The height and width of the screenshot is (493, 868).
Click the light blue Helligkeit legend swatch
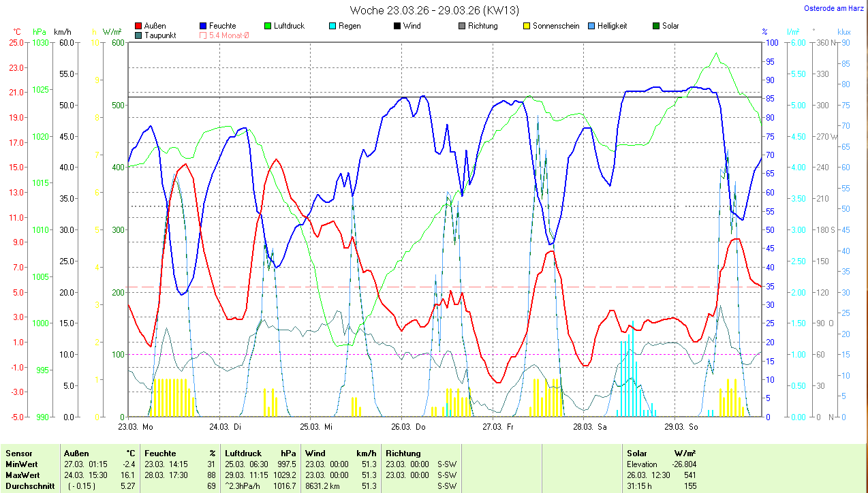tap(591, 27)
